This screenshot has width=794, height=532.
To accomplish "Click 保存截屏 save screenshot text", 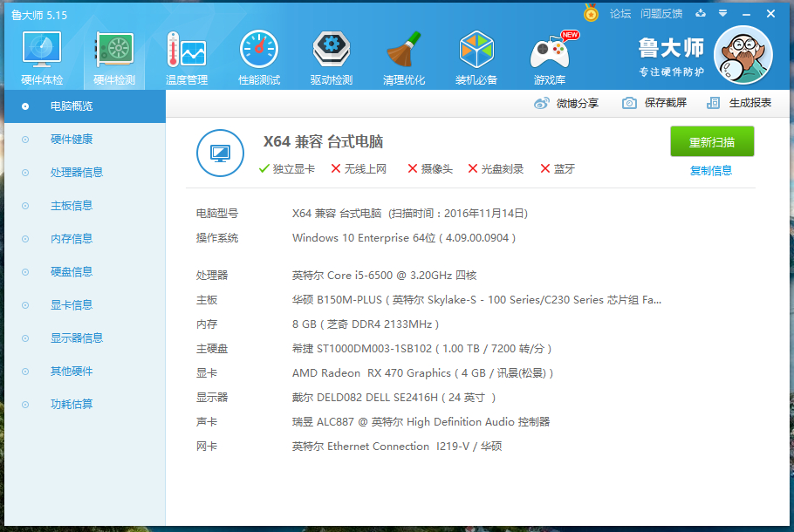I will tap(666, 103).
